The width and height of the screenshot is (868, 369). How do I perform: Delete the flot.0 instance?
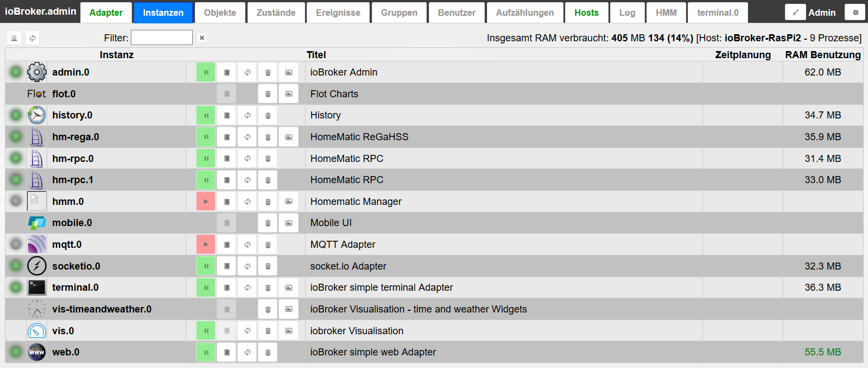tap(268, 94)
